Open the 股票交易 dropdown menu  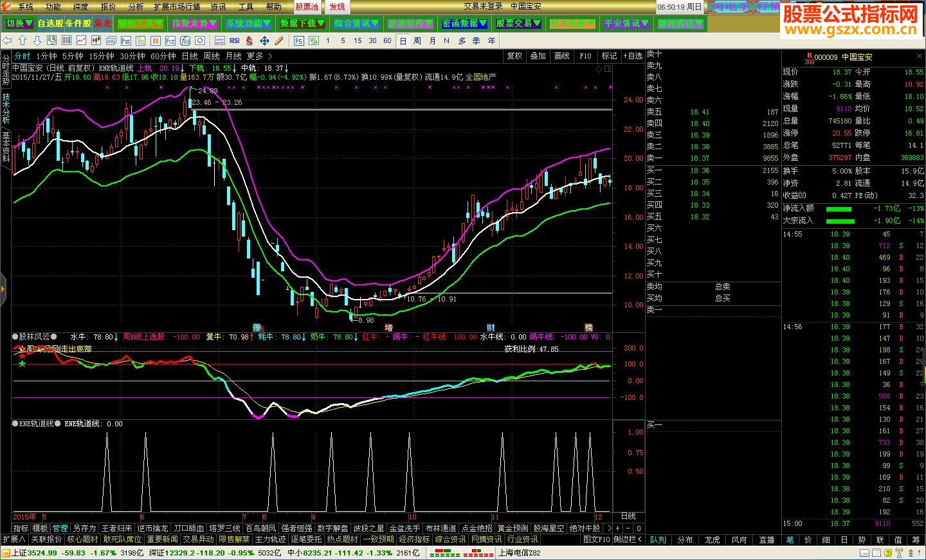pyautogui.click(x=518, y=23)
